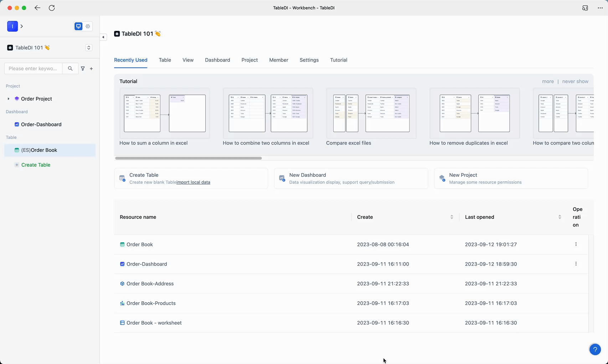Switch to the Project tab
The image size is (608, 364).
click(249, 60)
